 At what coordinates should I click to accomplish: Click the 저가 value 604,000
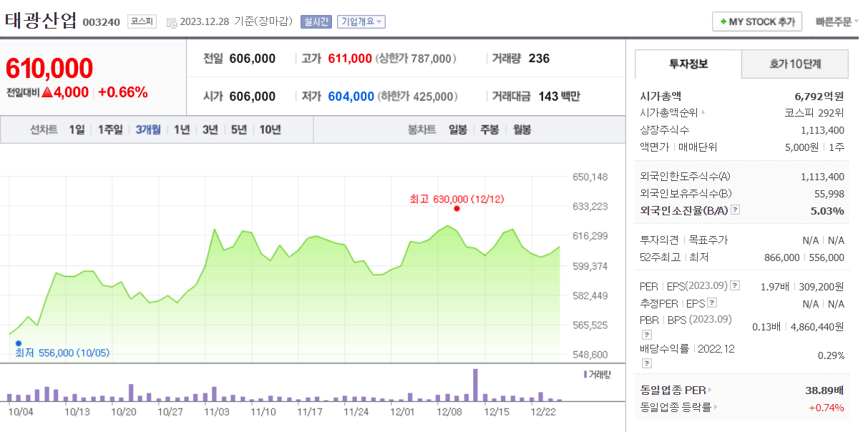click(x=351, y=97)
